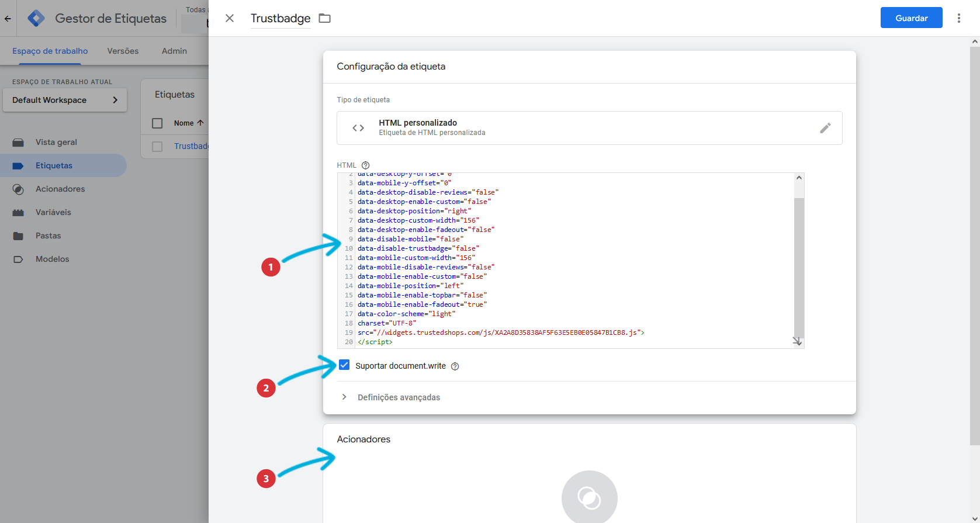This screenshot has width=980, height=523.
Task: Open the Default Workspace selector
Action: [65, 100]
